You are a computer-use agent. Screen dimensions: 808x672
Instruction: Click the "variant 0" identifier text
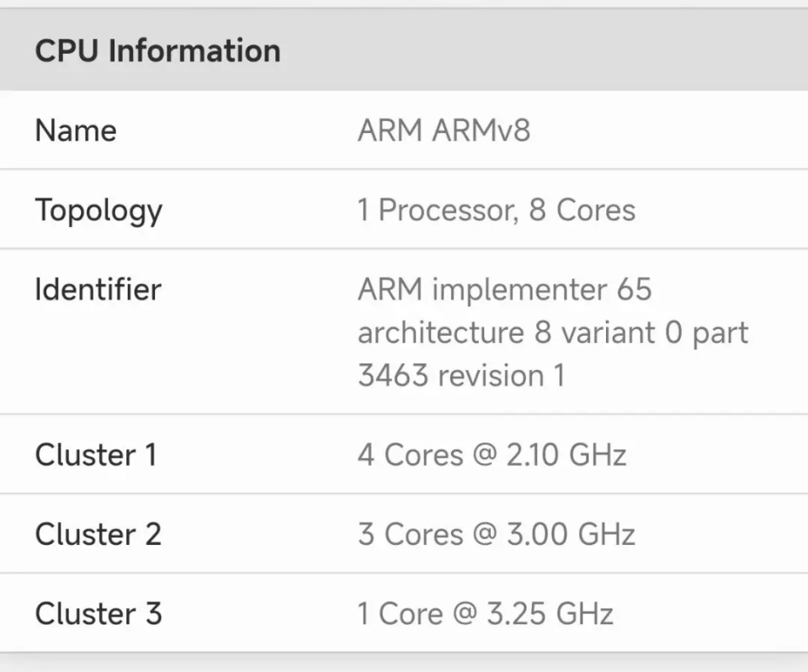[x=620, y=332]
